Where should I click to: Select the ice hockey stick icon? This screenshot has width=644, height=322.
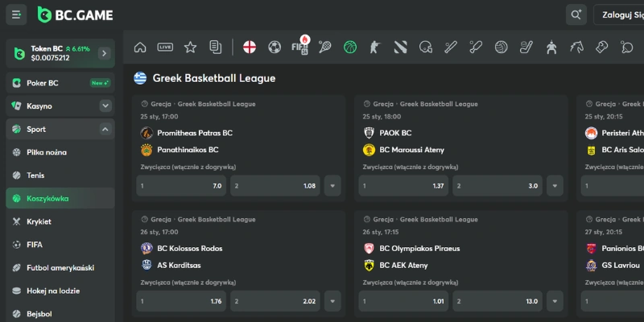click(526, 47)
